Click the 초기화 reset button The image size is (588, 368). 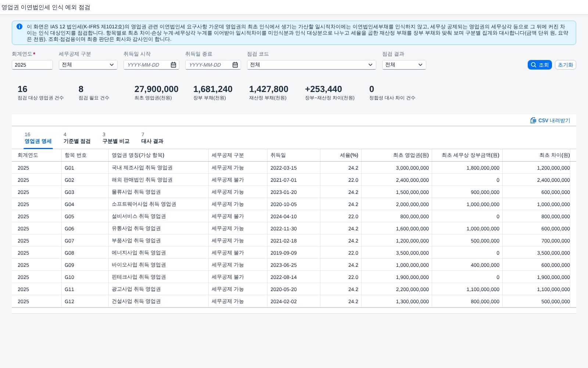pyautogui.click(x=565, y=65)
